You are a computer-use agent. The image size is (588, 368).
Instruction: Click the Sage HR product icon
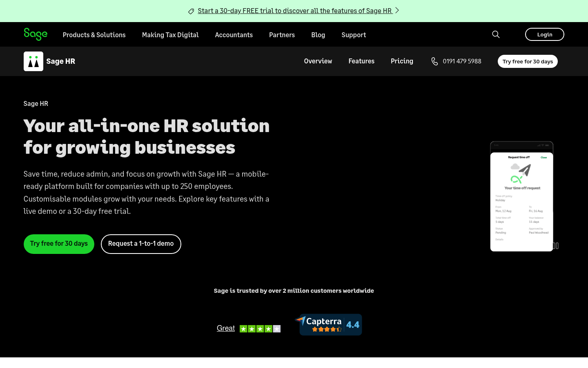pos(33,61)
